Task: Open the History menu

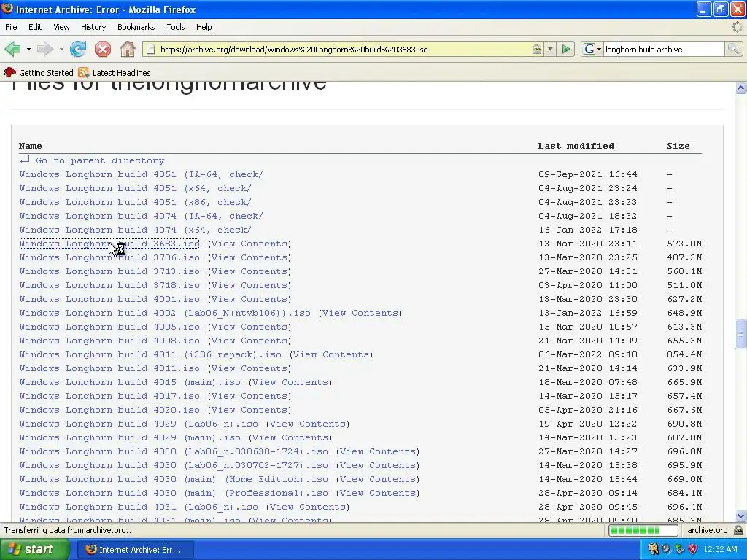Action: click(x=93, y=27)
